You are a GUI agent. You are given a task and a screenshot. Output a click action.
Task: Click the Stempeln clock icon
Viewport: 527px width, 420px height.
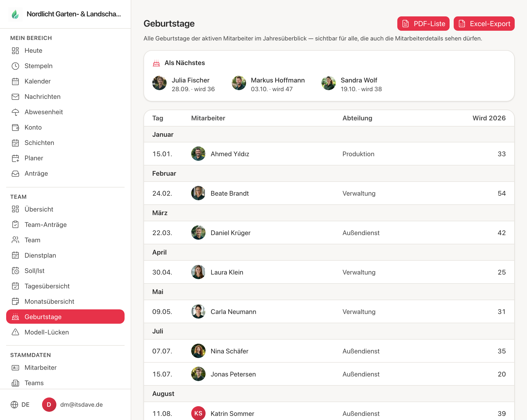point(15,66)
